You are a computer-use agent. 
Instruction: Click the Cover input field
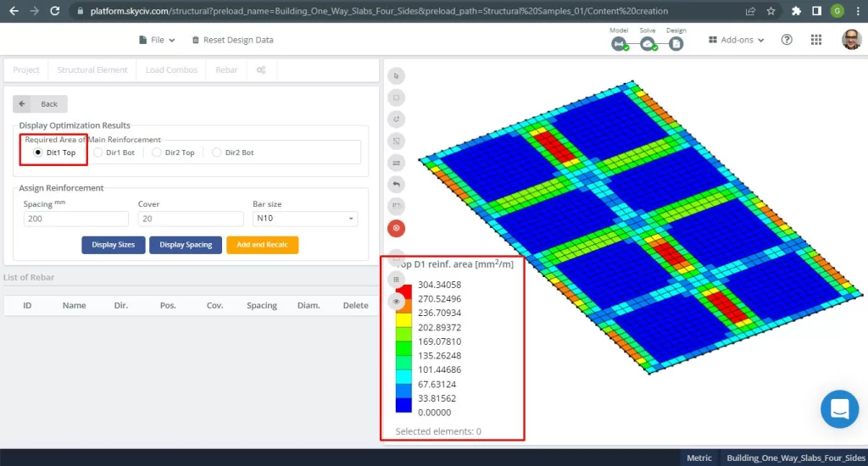tap(191, 219)
